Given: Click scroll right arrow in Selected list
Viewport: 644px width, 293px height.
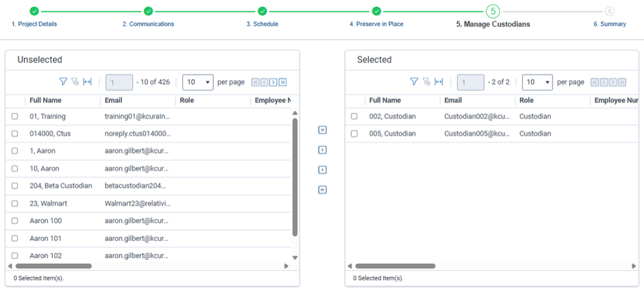Looking at the screenshot, I should [634, 267].
